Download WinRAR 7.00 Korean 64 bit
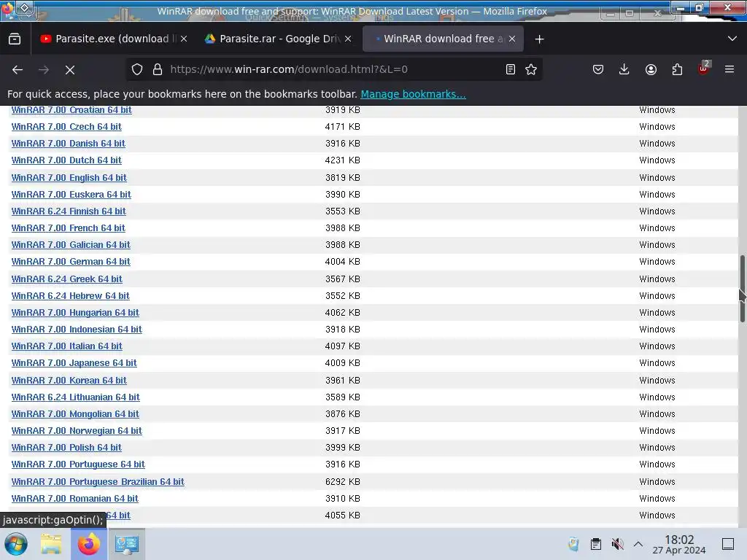 [x=69, y=381]
